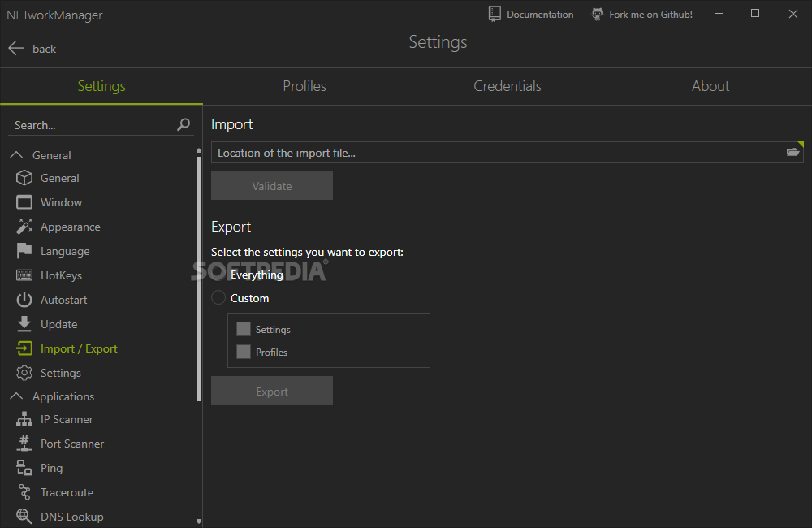Click the Ping computers icon
The height and width of the screenshot is (528, 812).
tap(24, 468)
